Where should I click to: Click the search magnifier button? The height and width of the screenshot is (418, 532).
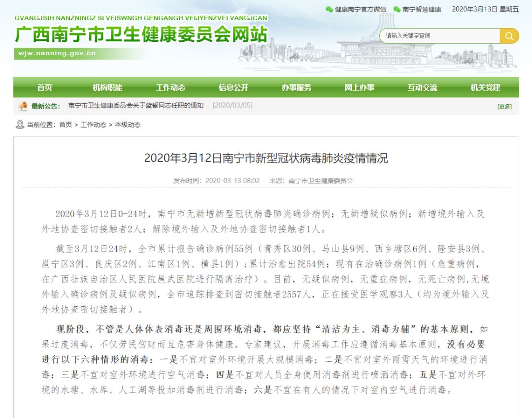(x=509, y=36)
